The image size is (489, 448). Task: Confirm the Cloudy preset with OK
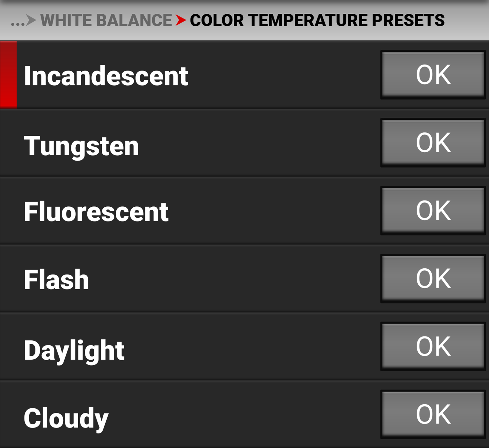click(433, 414)
